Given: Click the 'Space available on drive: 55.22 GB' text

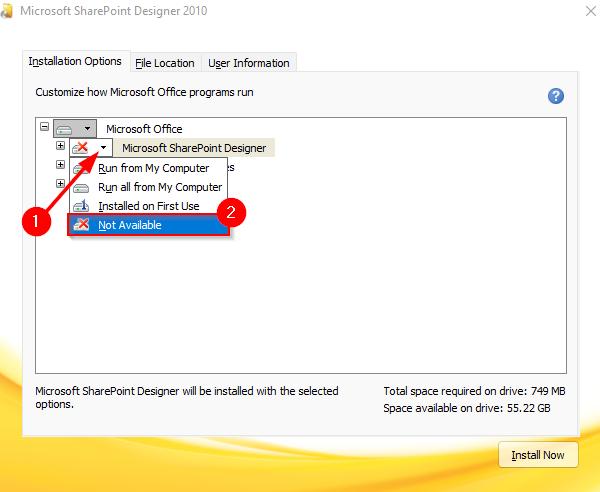Looking at the screenshot, I should pyautogui.click(x=467, y=408).
